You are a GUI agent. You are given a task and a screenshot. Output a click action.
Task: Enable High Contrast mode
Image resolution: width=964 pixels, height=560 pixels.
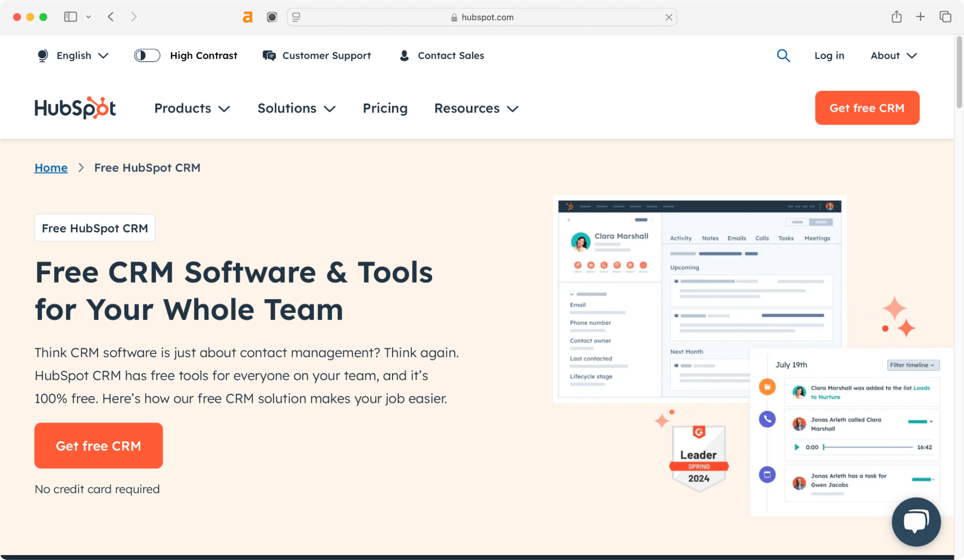point(147,55)
